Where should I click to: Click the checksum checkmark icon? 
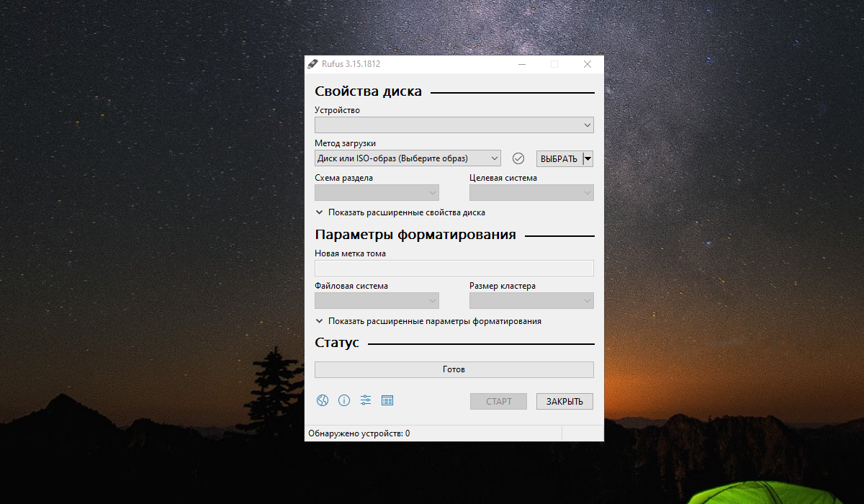518,158
